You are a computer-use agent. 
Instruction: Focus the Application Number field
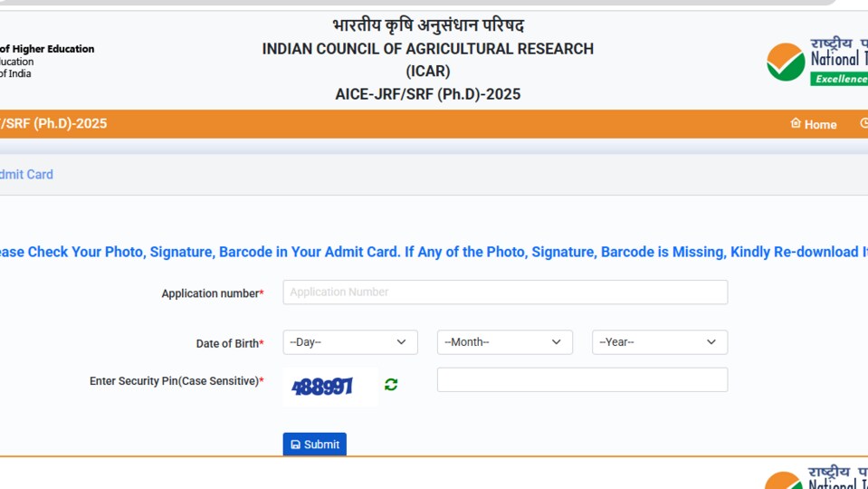pos(505,292)
